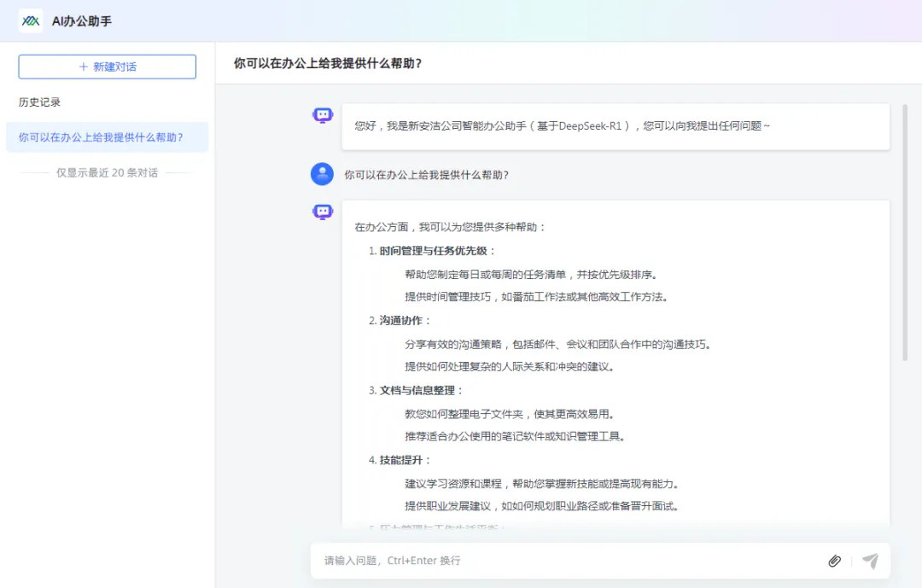This screenshot has width=922, height=588.
Task: Open a new conversation with 新建对话
Action: (x=107, y=66)
